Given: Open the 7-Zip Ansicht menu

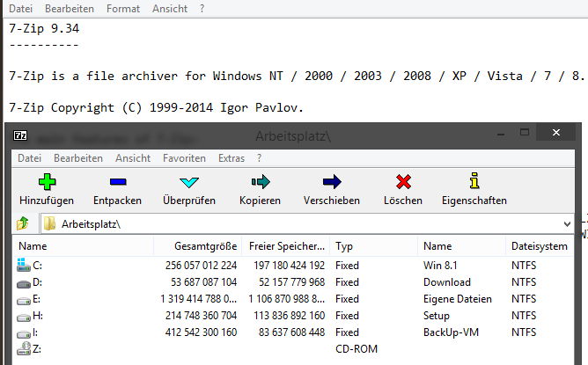Looking at the screenshot, I should pos(133,158).
